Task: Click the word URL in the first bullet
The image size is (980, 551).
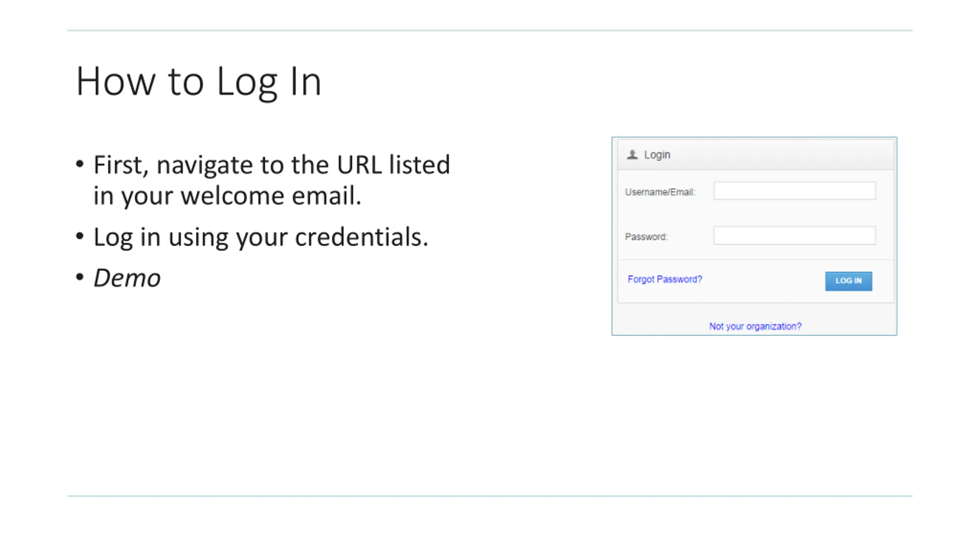Action: (359, 165)
